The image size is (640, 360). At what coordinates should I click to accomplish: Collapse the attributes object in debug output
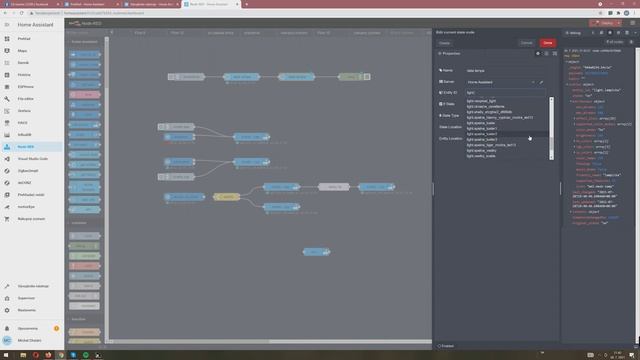point(571,102)
